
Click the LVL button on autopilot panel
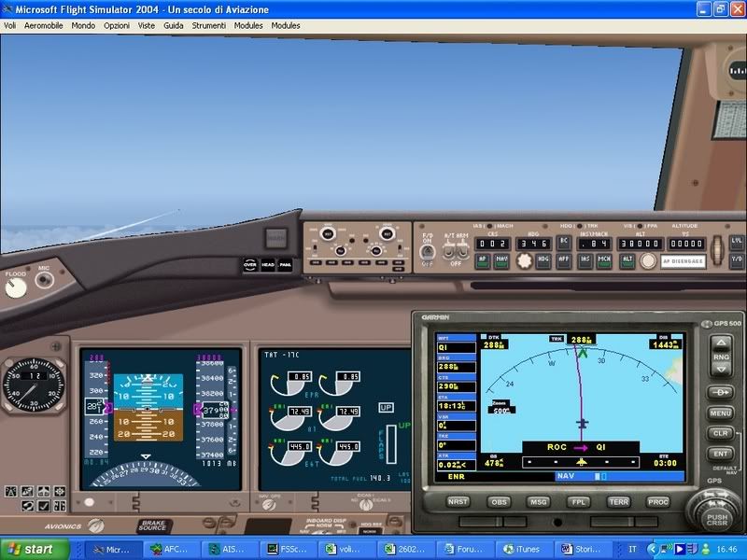tap(737, 242)
